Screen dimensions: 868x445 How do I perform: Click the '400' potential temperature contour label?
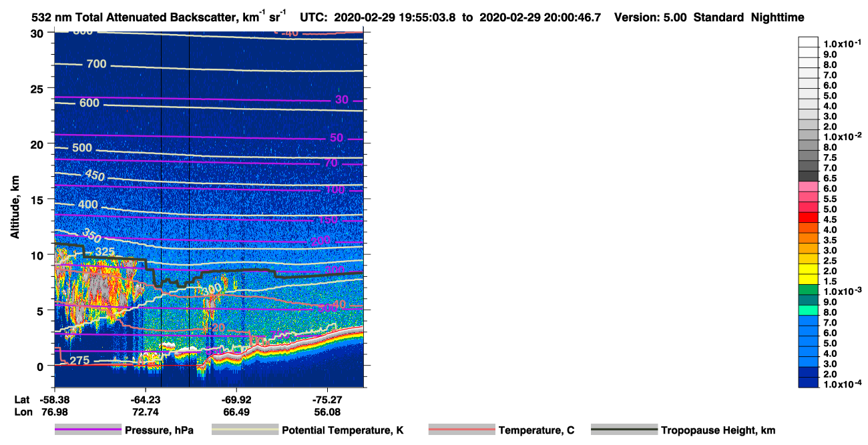click(88, 204)
